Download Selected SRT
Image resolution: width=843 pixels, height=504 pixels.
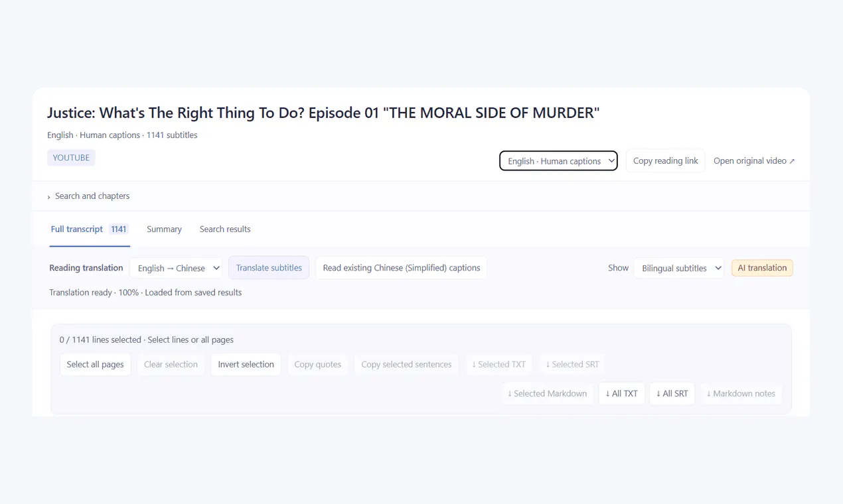point(572,365)
